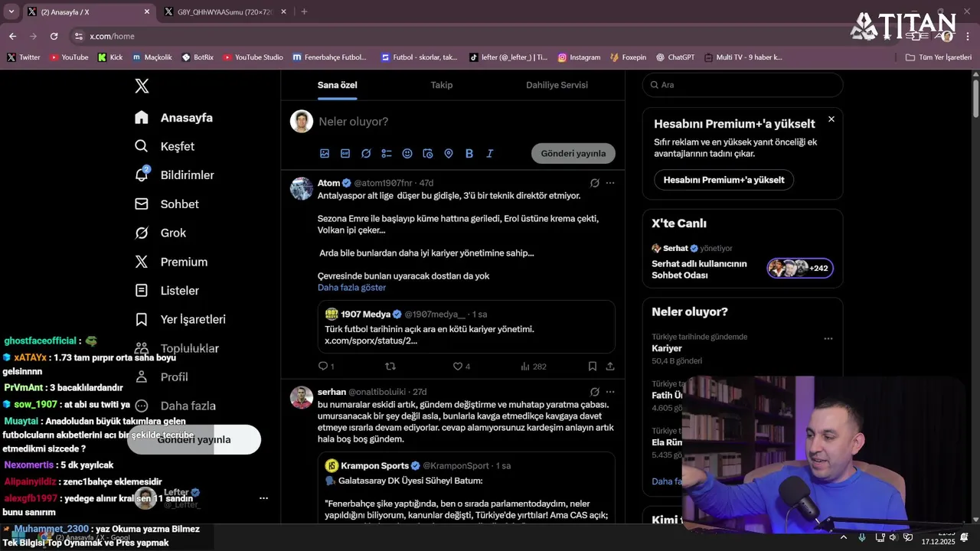
Task: Open more options on serhan's post
Action: click(x=610, y=392)
